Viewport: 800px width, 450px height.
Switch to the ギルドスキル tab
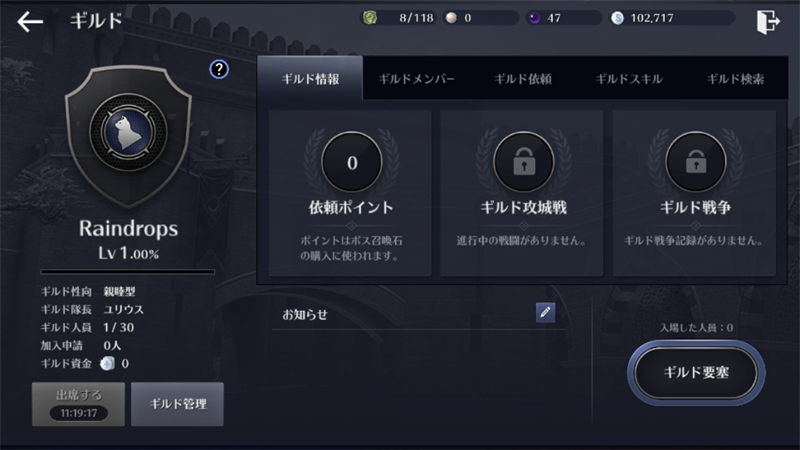click(x=629, y=79)
